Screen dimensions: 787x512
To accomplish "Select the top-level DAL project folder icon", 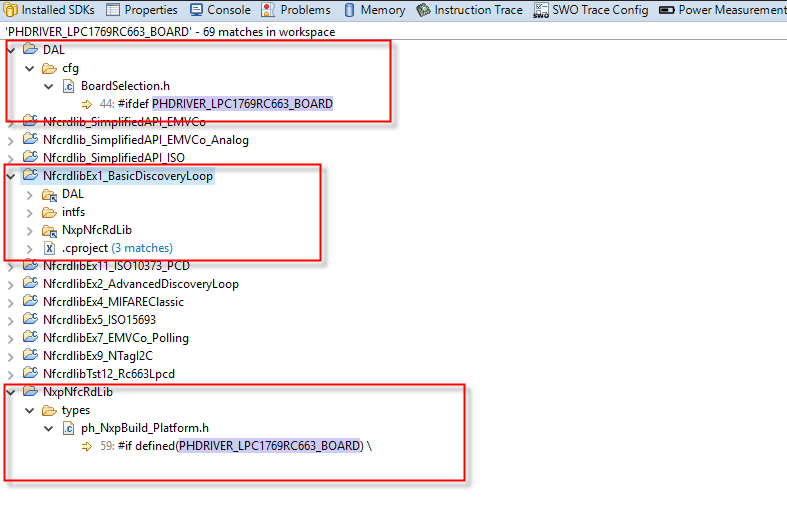I will 30,49.
